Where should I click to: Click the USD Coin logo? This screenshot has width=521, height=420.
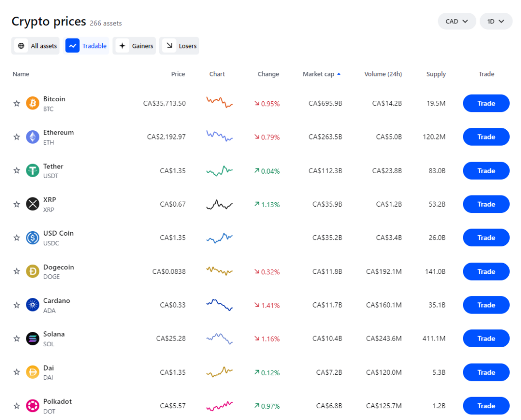[33, 238]
